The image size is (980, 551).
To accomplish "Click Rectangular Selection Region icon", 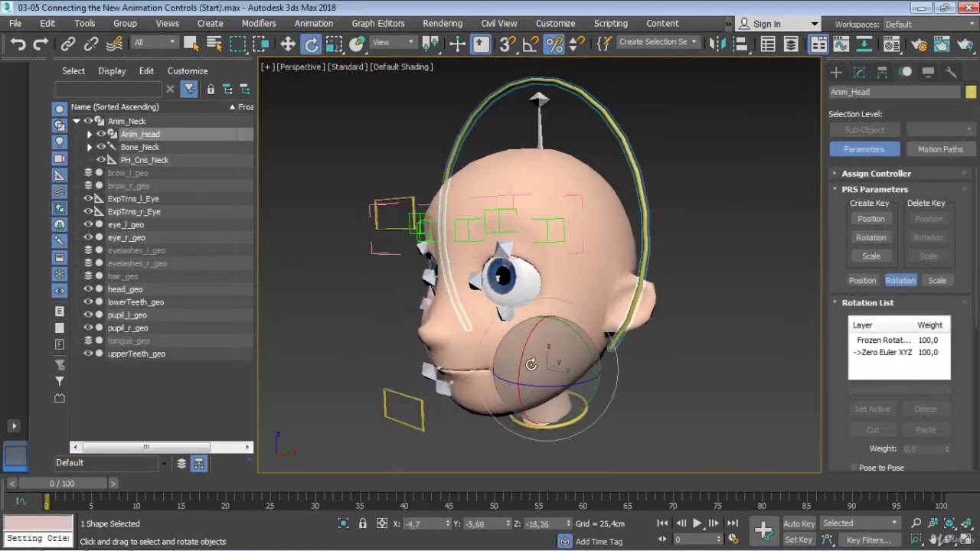I will point(238,44).
